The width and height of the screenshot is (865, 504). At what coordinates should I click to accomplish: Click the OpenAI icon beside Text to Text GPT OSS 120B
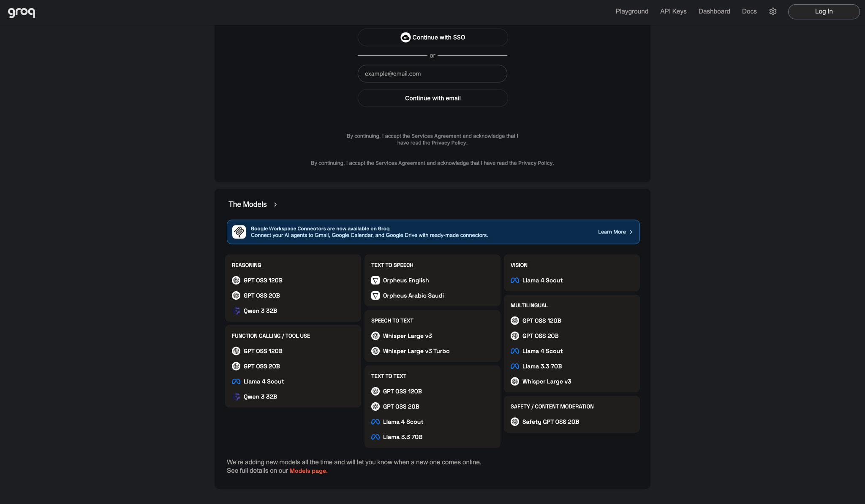(375, 391)
